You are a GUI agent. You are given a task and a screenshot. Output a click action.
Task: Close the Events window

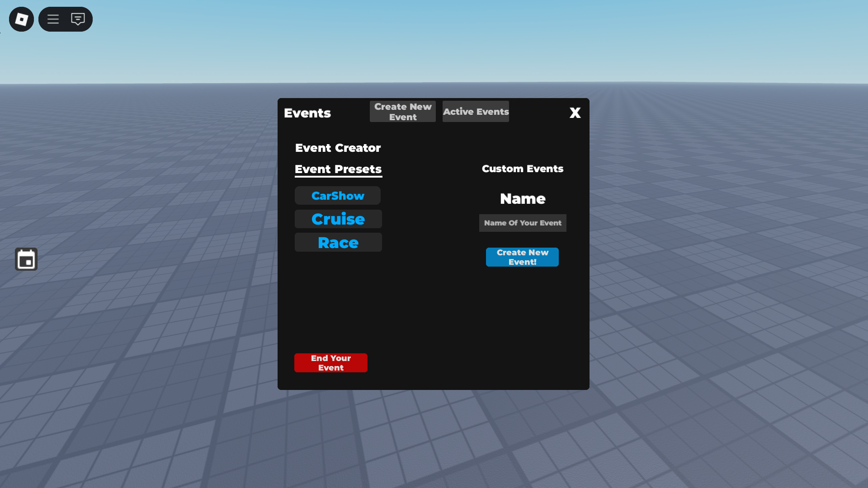point(575,113)
